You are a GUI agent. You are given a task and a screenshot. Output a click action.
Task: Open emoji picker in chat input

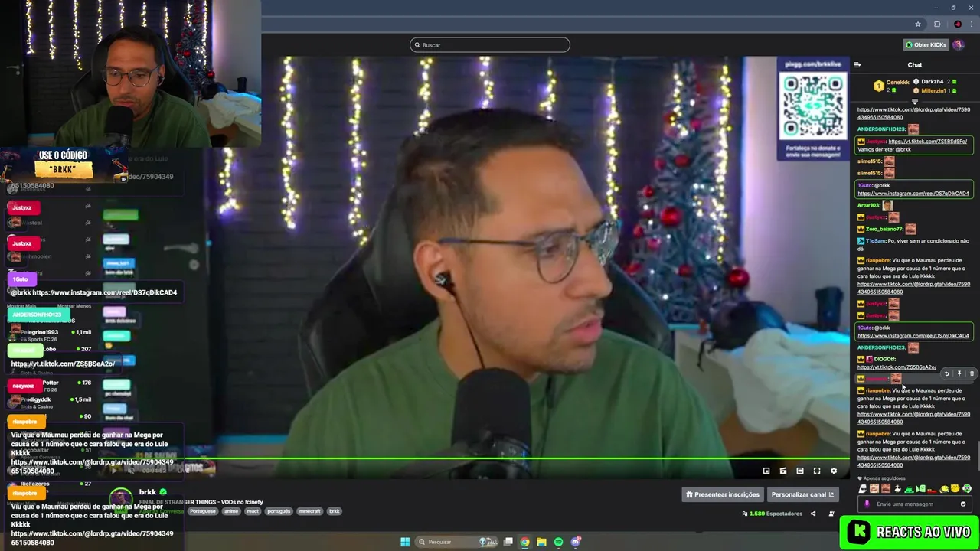[x=963, y=504]
